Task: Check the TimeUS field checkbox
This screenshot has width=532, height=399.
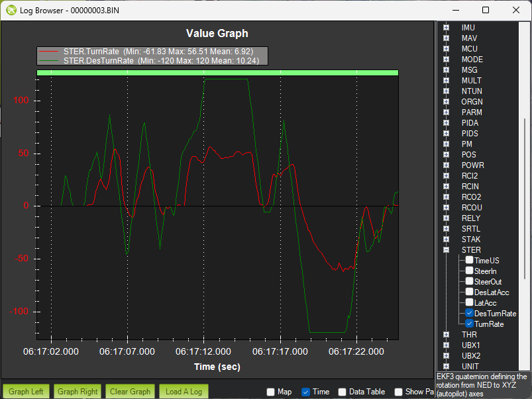Action: pyautogui.click(x=469, y=260)
